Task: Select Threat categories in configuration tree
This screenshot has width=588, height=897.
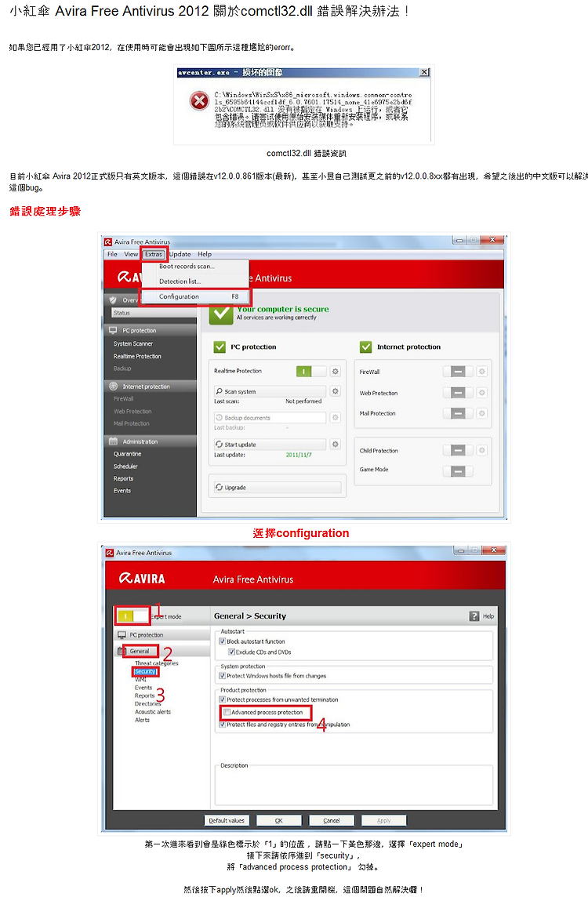Action: (156, 663)
